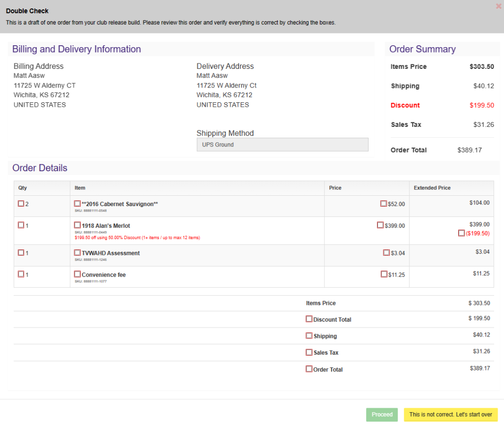Verify the $11.25 price checkbox
Viewport: 504px width, 424px height.
coord(384,274)
